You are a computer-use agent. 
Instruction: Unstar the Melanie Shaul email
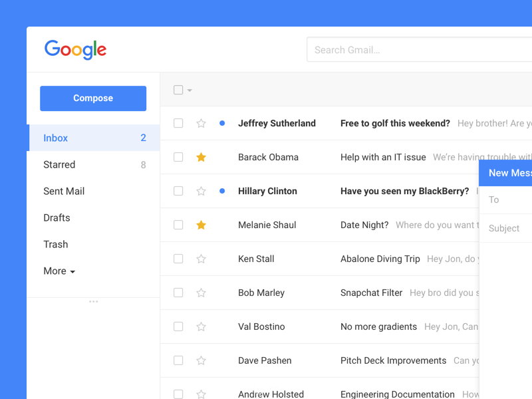pyautogui.click(x=201, y=225)
